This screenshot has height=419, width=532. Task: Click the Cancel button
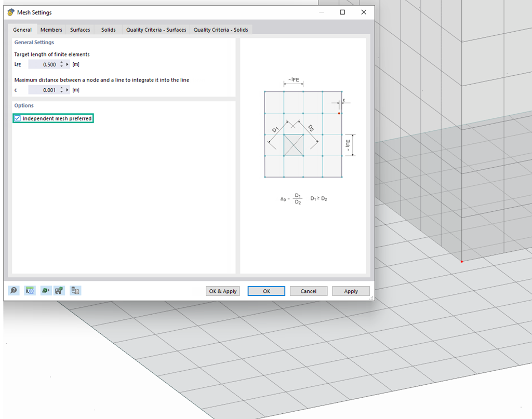click(x=309, y=291)
